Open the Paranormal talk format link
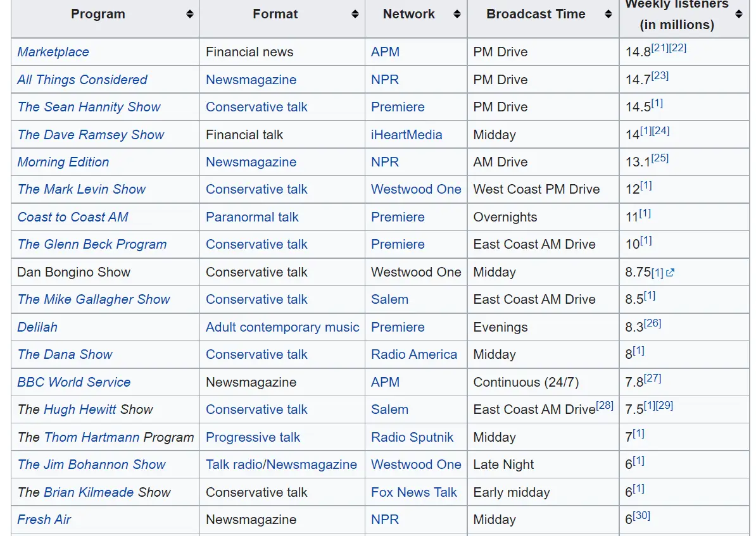 [x=252, y=217]
